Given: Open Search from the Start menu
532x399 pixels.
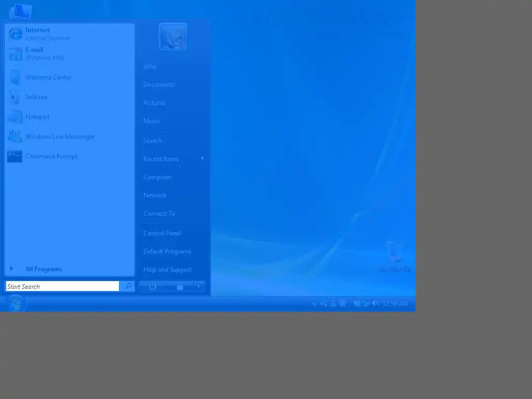Looking at the screenshot, I should tap(173, 141).
